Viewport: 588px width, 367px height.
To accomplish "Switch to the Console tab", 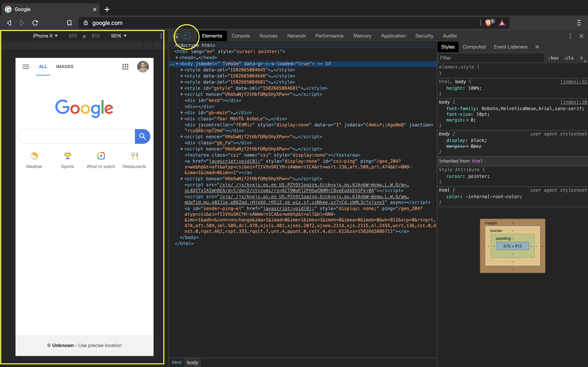I will (240, 36).
